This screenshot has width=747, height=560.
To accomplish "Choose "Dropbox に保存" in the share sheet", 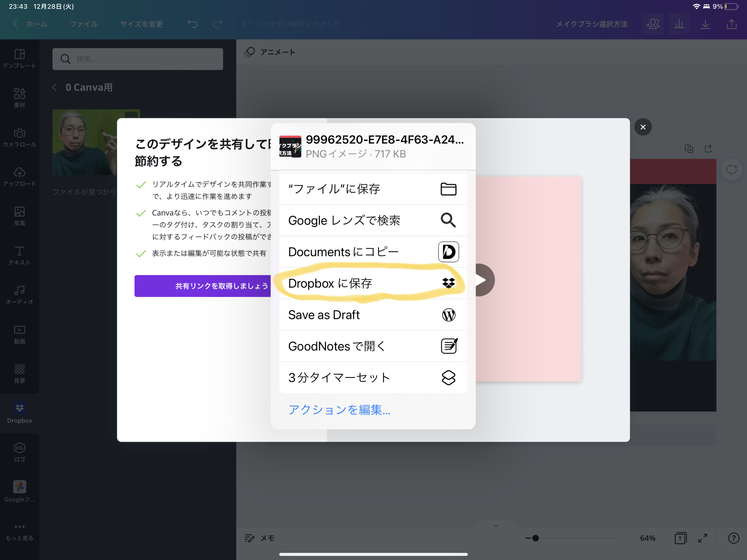I will (x=373, y=283).
